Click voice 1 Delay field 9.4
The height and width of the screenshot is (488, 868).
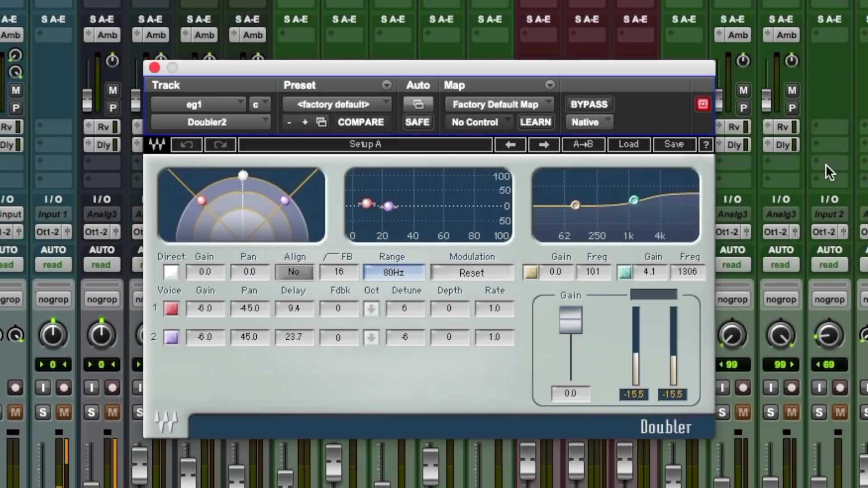(294, 309)
